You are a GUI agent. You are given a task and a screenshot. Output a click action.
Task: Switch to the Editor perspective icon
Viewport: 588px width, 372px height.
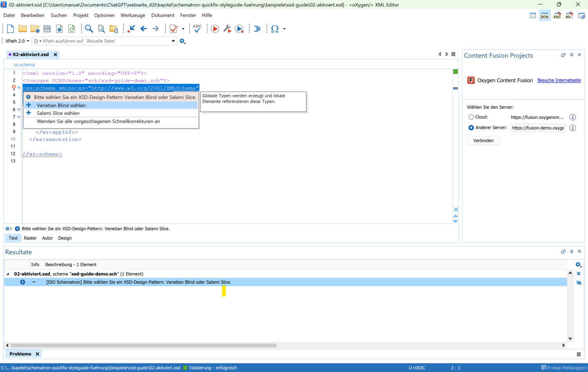click(533, 16)
